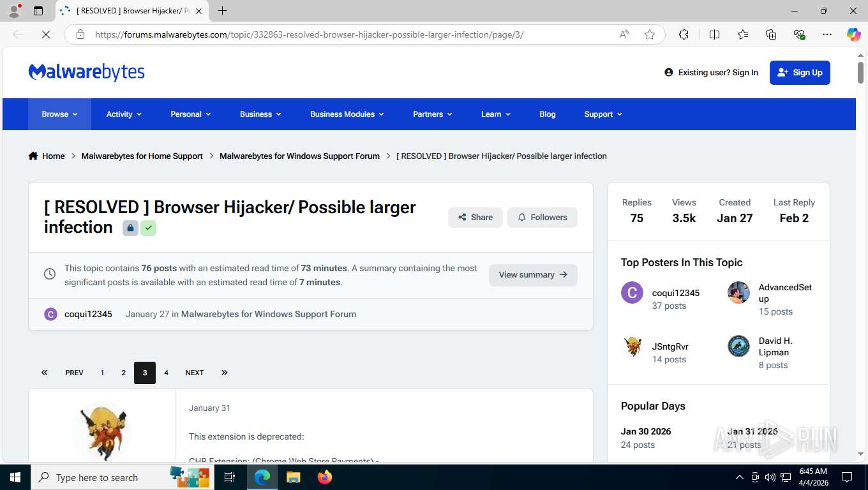This screenshot has height=490, width=868.
Task: Open the Blog menu item
Action: (548, 114)
